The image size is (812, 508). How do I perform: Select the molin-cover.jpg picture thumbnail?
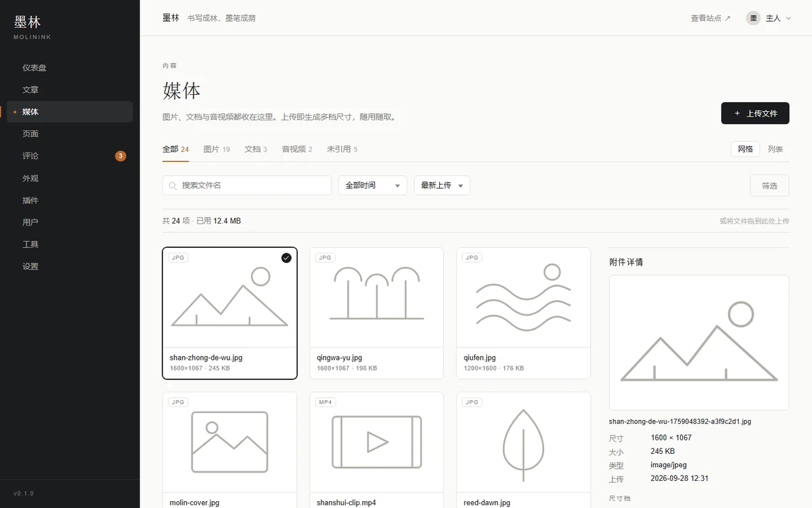pos(229,442)
